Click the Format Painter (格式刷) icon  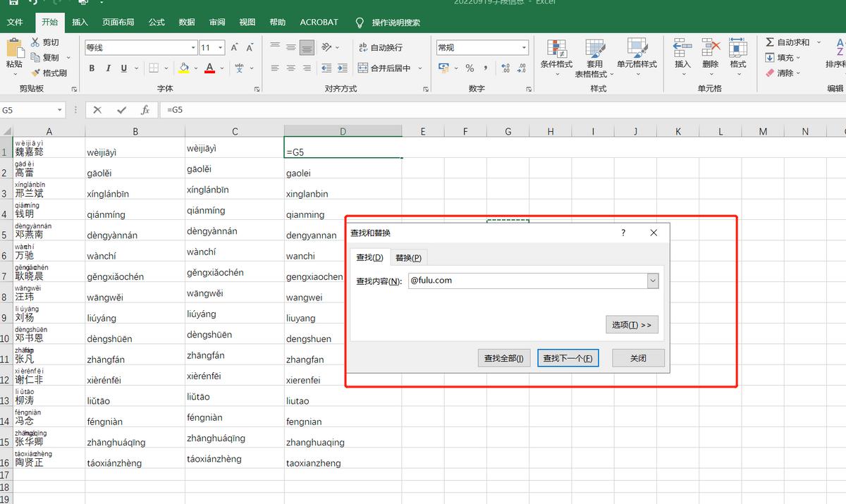(x=35, y=73)
